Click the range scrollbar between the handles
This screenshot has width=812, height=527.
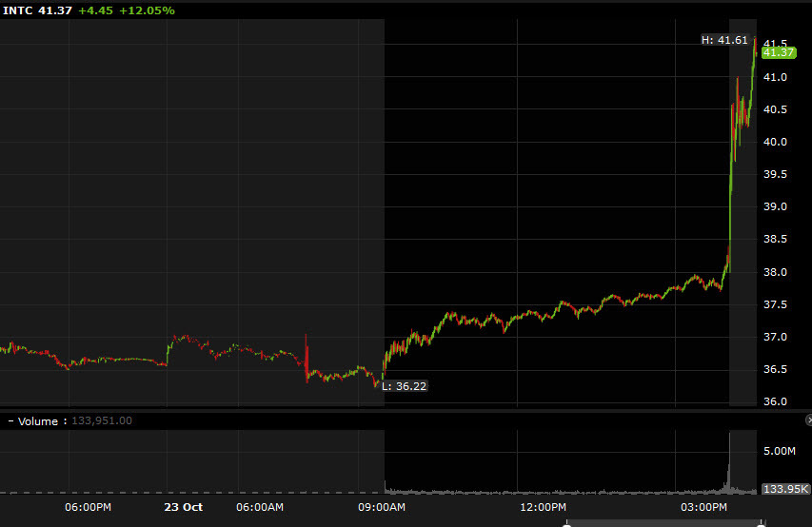tap(663, 523)
